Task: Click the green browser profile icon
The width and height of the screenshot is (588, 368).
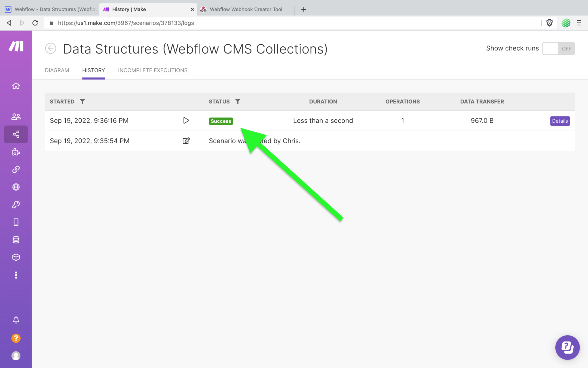Action: [566, 23]
